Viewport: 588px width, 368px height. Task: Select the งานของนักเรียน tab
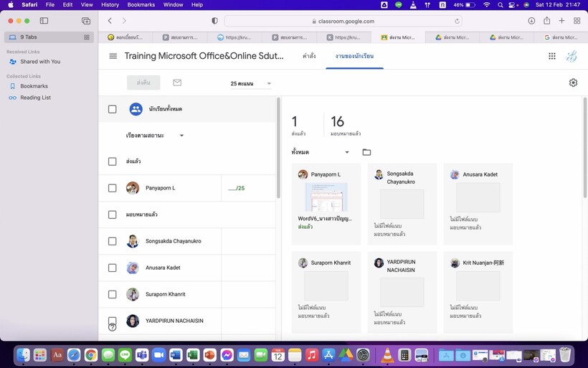[x=354, y=56]
